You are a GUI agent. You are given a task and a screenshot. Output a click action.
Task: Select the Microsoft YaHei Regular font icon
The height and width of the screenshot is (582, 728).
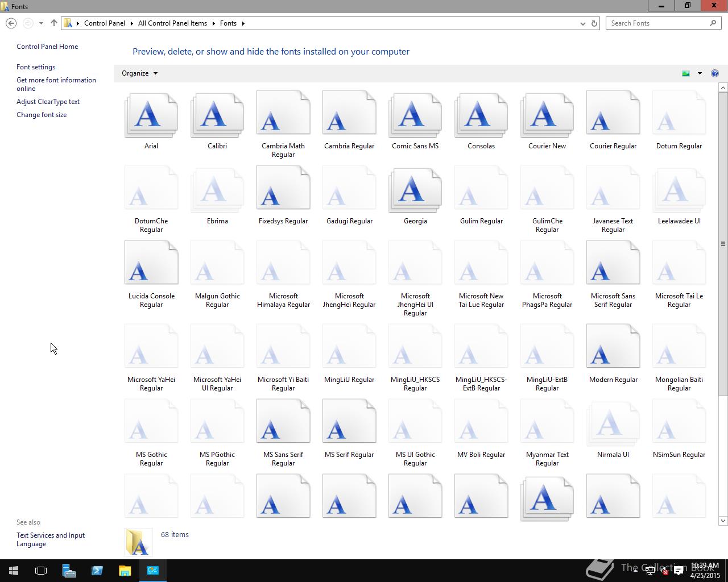(151, 346)
